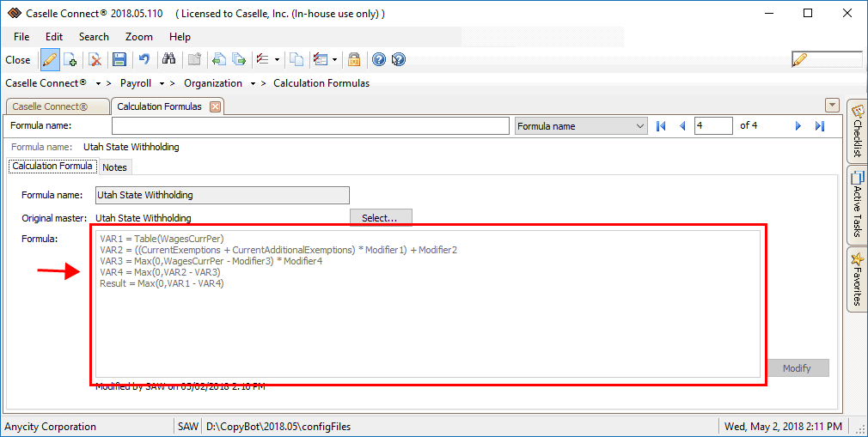This screenshot has width=868, height=437.
Task: Click SAW user in status bar
Action: (x=188, y=427)
